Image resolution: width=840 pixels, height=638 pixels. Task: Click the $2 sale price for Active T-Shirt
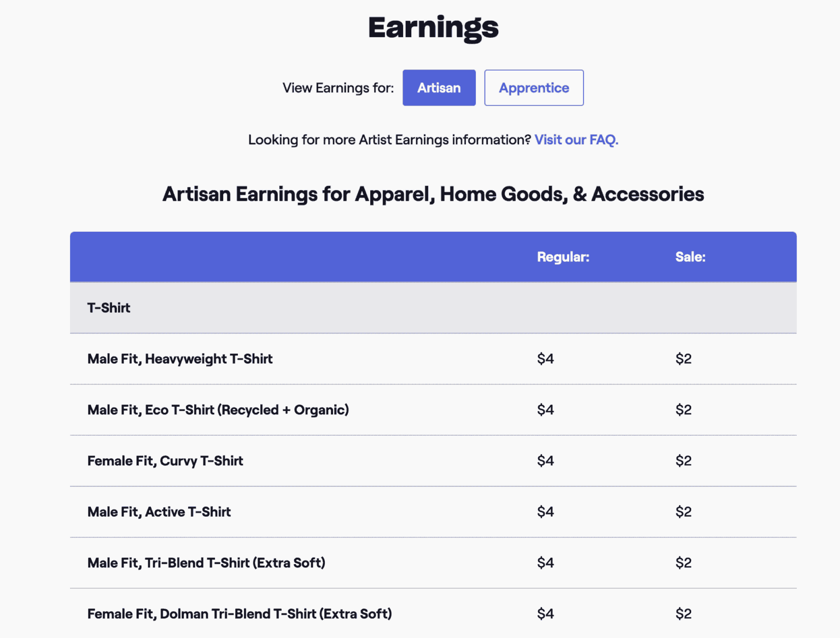pos(683,512)
